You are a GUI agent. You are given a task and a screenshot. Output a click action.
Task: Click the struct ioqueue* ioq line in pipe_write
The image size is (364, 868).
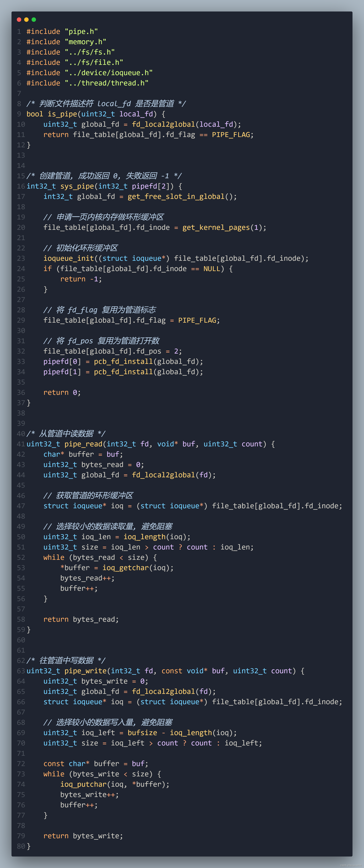(x=193, y=702)
